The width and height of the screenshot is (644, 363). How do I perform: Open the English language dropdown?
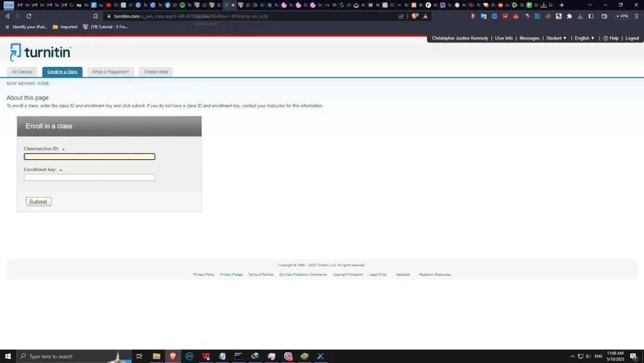[x=584, y=38]
